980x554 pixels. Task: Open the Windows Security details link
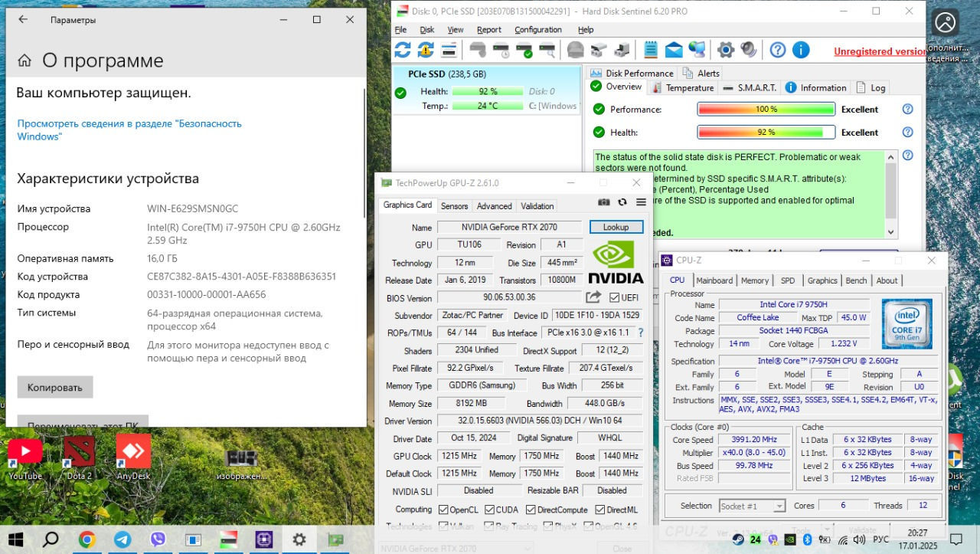(129, 129)
